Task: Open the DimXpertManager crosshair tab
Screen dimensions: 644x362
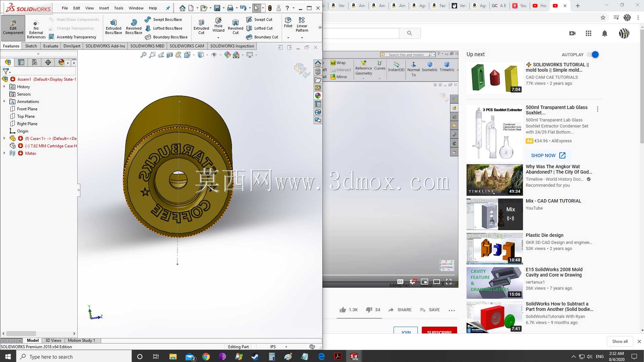Action: coord(48,62)
